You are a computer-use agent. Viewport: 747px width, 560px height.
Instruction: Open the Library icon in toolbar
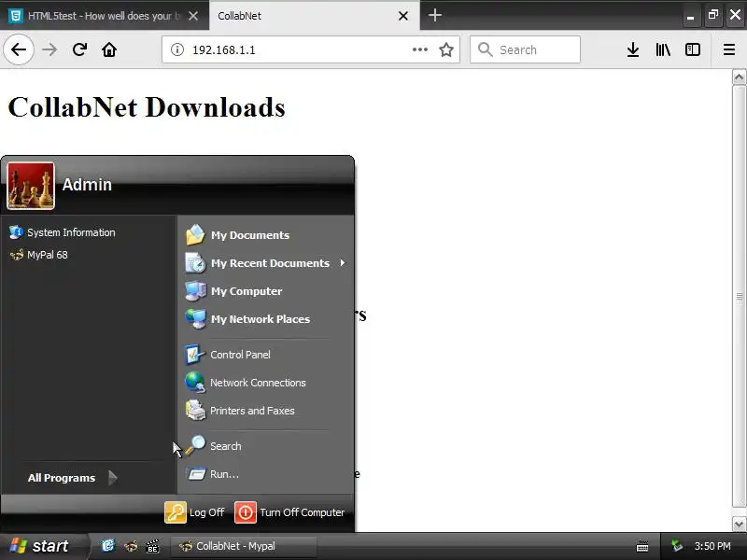[663, 49]
